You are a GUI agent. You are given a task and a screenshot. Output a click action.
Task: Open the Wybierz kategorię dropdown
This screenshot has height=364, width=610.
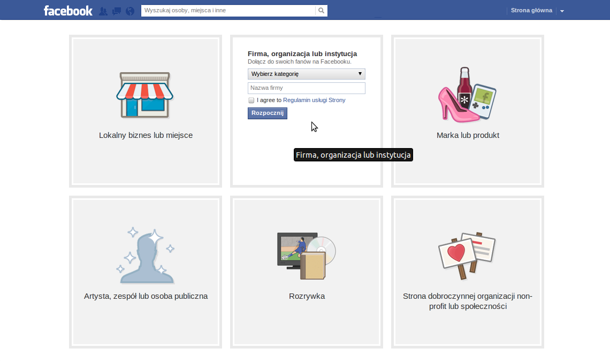point(307,74)
